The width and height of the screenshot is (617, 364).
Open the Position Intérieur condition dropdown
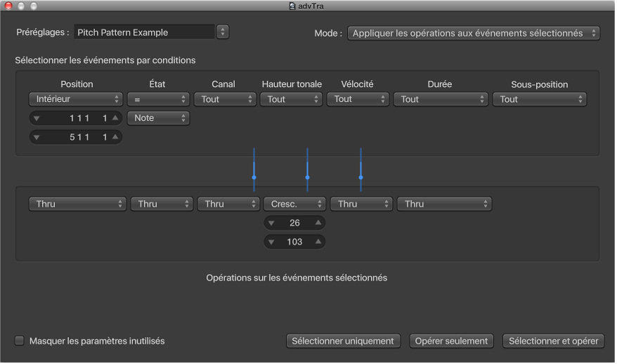point(76,99)
